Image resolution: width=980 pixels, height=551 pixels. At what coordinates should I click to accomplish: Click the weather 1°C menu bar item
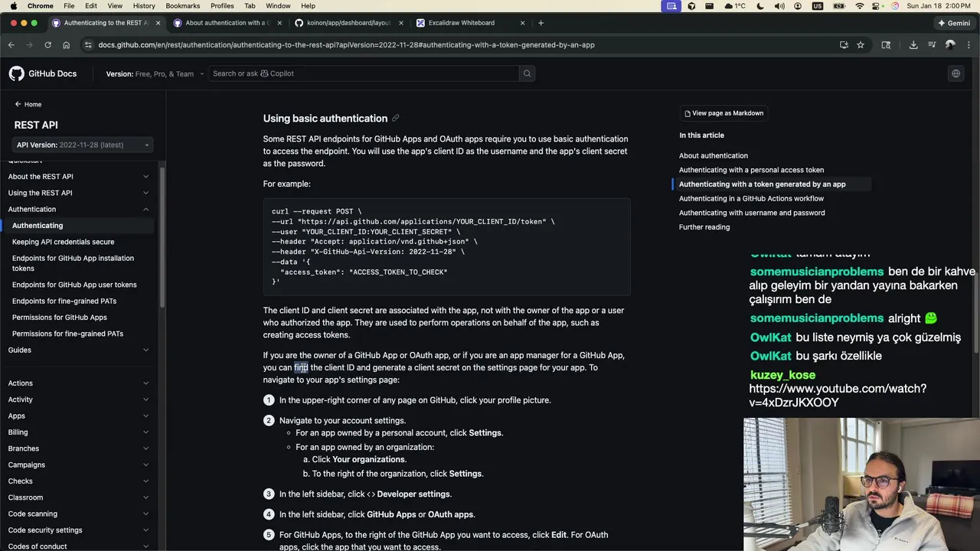[733, 5]
